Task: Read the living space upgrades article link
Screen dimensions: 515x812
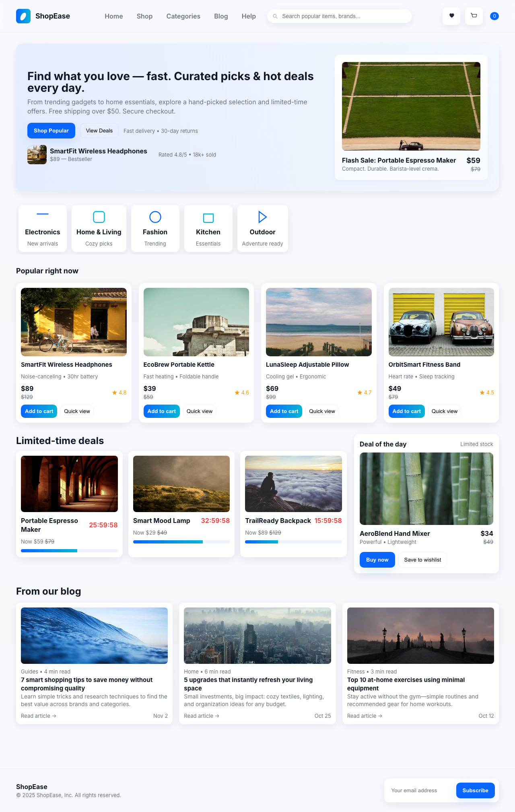Action: coord(202,716)
